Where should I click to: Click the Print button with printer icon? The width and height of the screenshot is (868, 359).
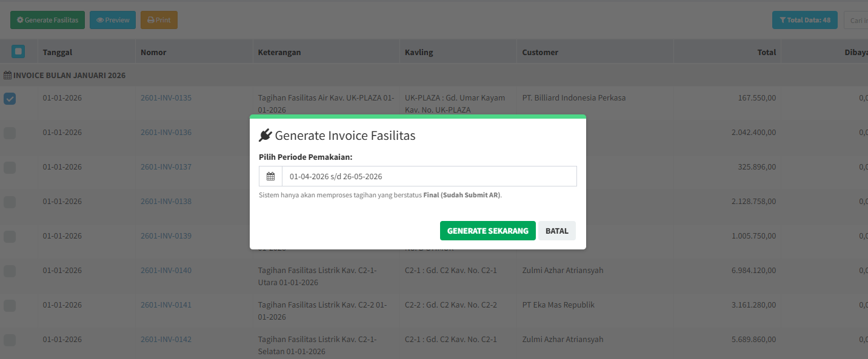tap(159, 20)
